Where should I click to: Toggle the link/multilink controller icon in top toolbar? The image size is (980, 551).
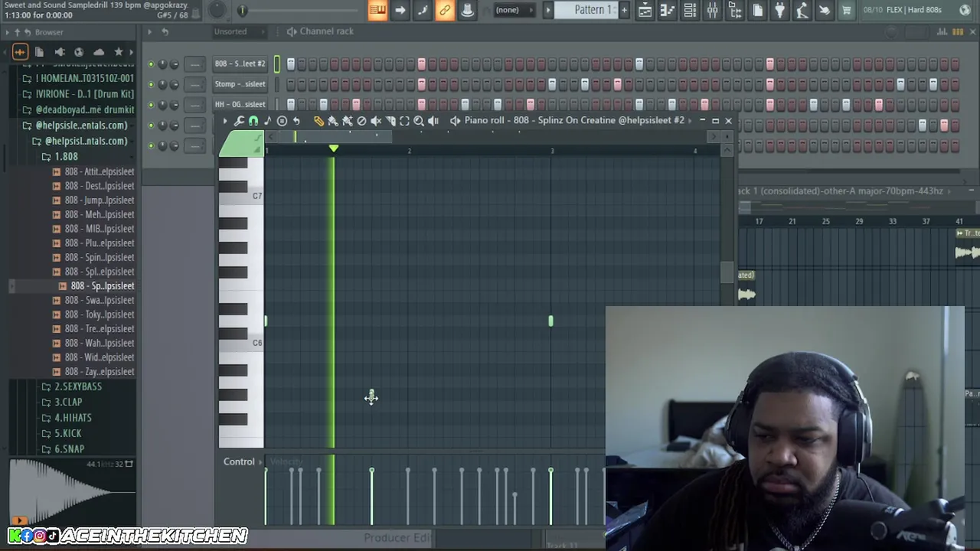(445, 10)
